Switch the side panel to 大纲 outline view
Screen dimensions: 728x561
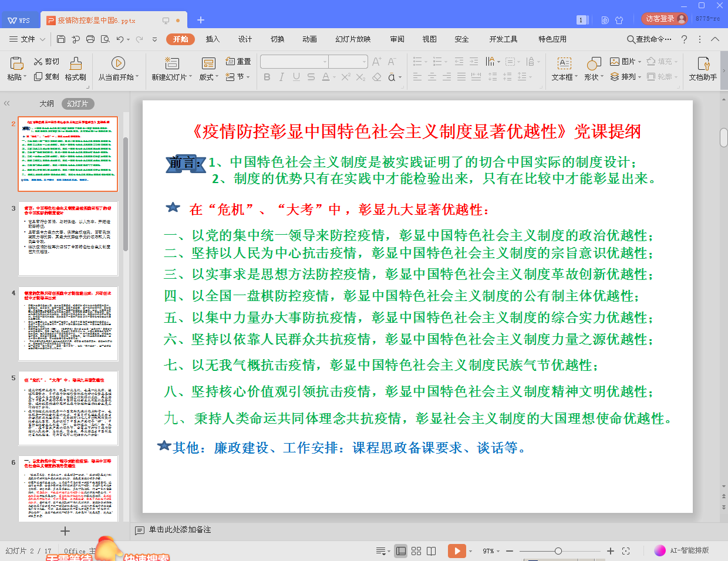tap(46, 104)
